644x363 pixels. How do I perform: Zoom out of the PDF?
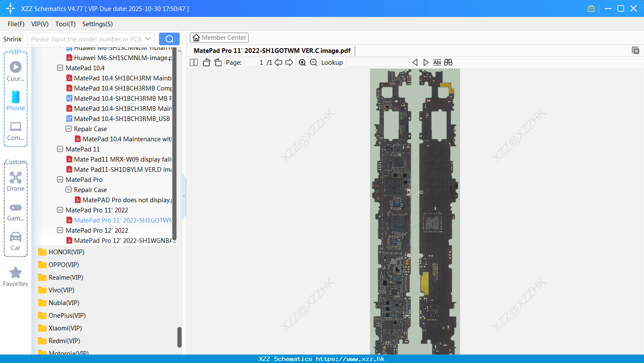313,63
